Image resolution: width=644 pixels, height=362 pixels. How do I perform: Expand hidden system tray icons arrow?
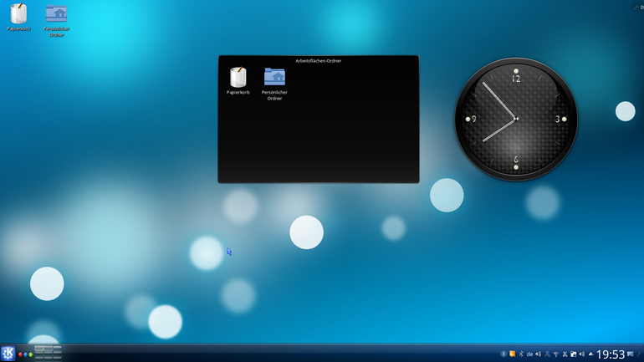(x=591, y=354)
